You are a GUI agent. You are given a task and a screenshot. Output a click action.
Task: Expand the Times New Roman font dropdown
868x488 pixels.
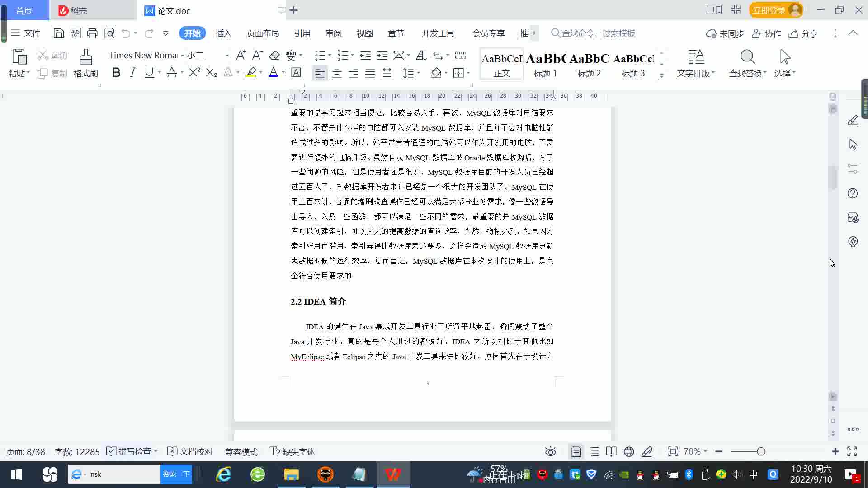point(182,56)
